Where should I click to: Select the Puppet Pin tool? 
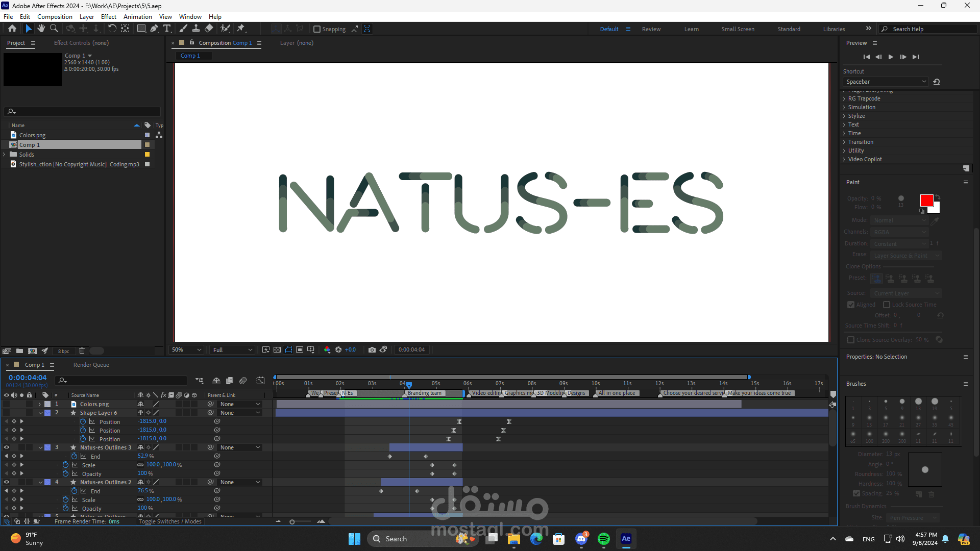[x=241, y=29]
